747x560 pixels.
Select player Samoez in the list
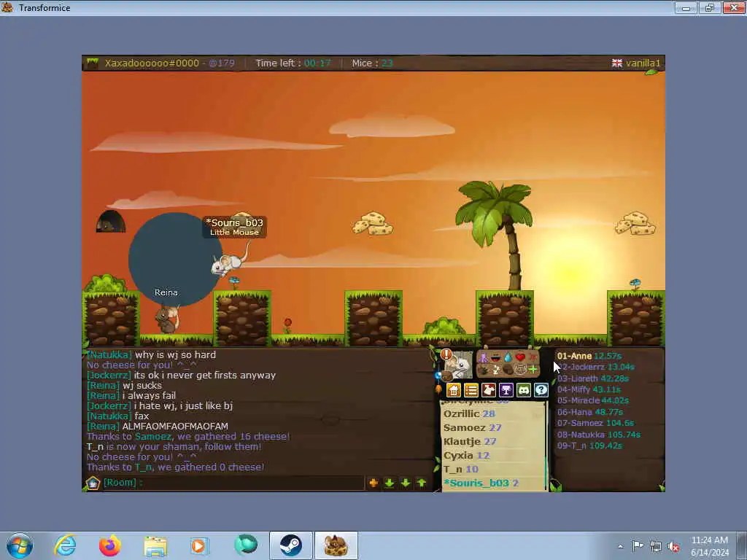click(x=472, y=427)
